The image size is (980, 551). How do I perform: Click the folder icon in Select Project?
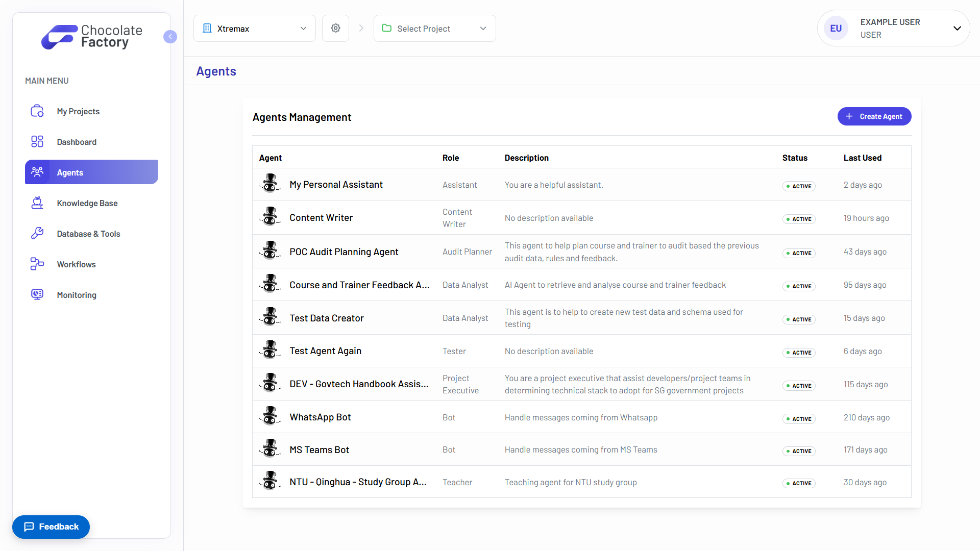(387, 28)
